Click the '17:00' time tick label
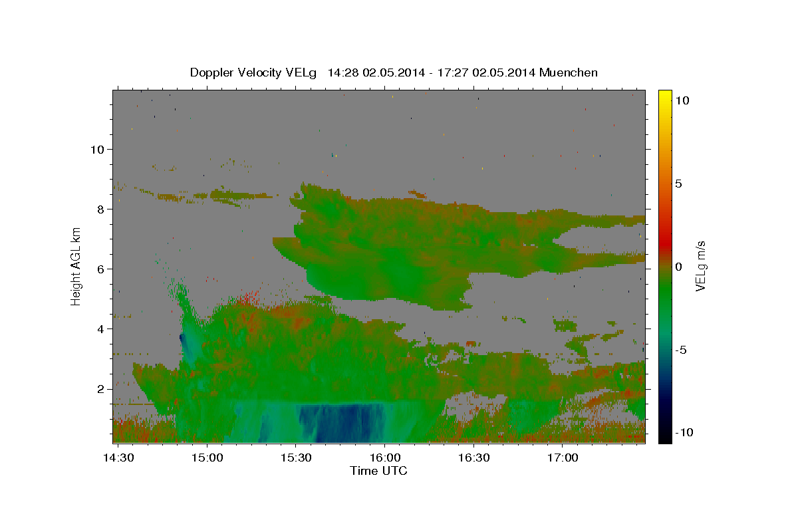 563,458
